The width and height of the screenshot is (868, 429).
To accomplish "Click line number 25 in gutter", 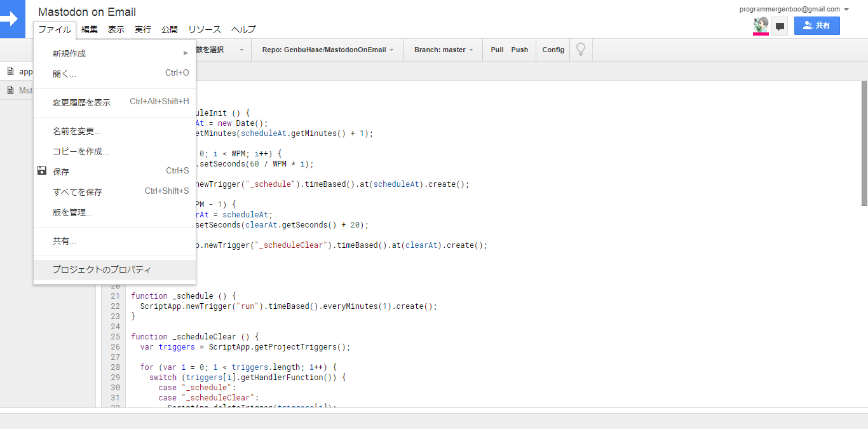I will [115, 337].
